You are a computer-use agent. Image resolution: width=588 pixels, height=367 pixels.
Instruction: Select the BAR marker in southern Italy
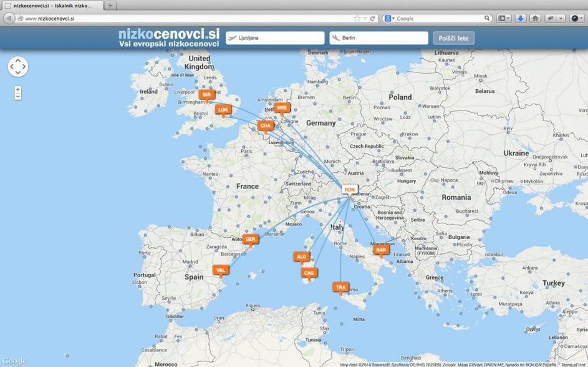coord(381,250)
